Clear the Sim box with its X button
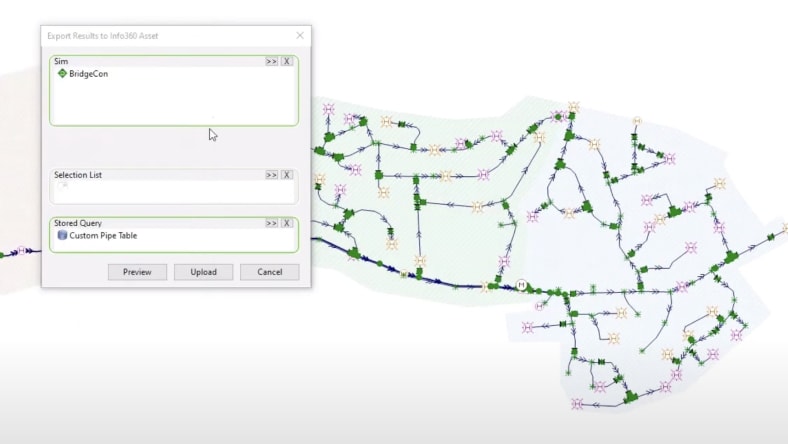Screen dimensions: 788x444 click(287, 62)
